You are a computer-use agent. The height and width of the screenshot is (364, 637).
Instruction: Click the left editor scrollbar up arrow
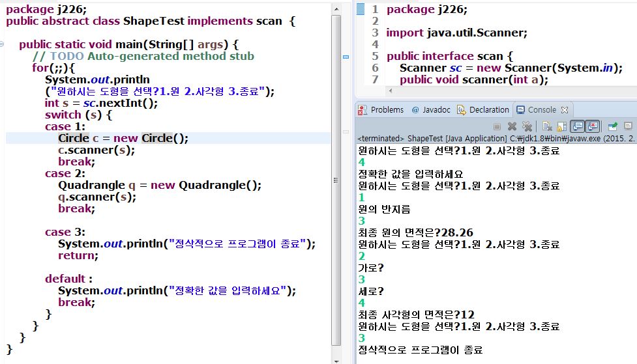tap(336, 8)
